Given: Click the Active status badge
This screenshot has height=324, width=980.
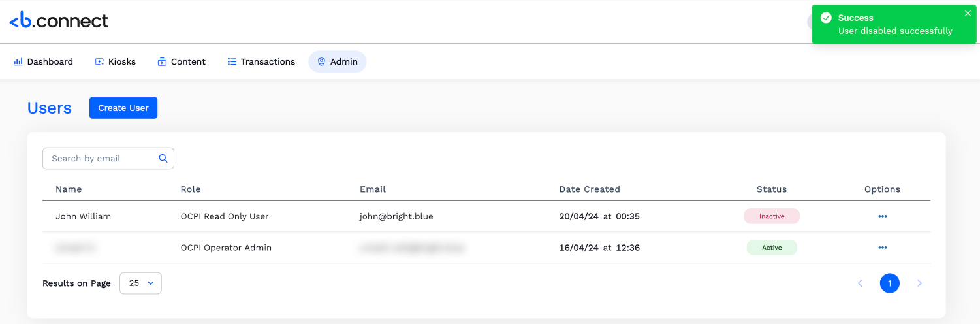Looking at the screenshot, I should tap(771, 248).
